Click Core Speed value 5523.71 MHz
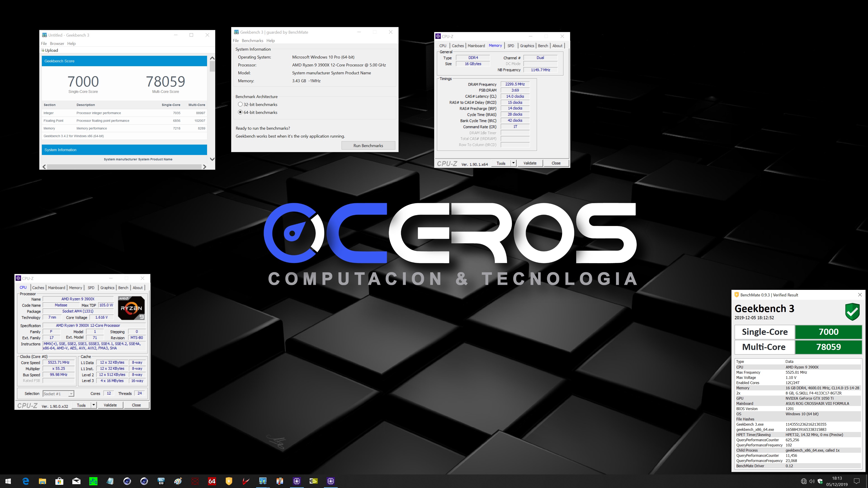The height and width of the screenshot is (488, 868). [59, 362]
